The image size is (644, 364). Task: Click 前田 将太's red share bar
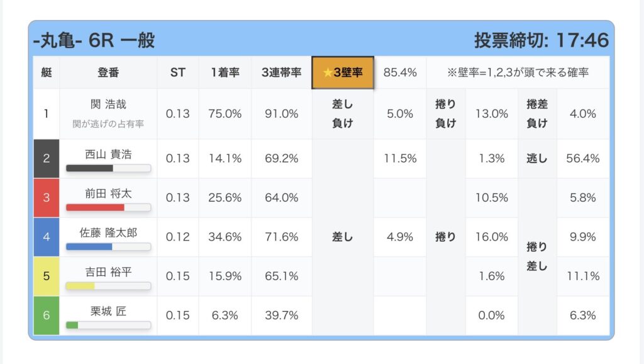point(108,207)
